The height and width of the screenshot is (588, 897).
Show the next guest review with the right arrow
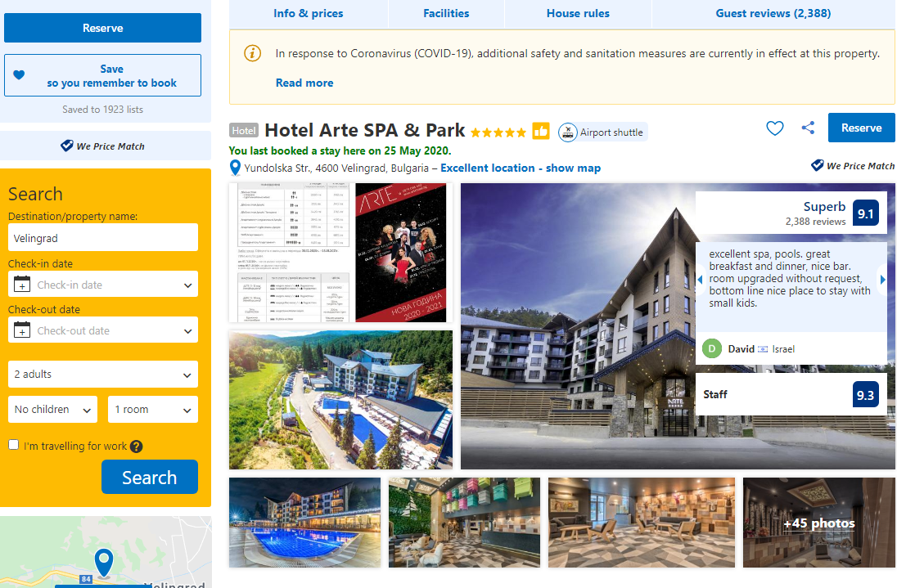coord(883,280)
